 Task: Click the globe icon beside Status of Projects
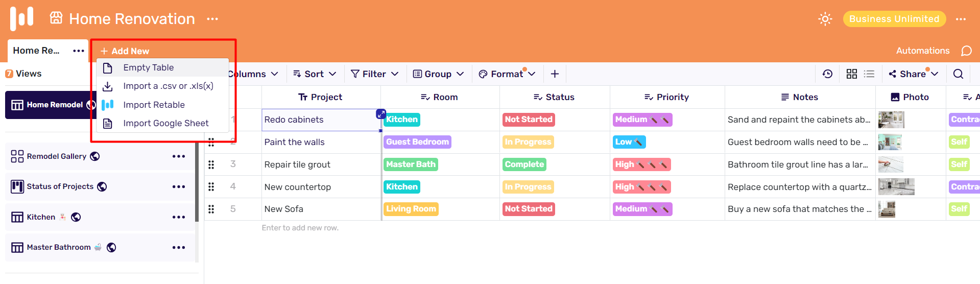click(102, 186)
